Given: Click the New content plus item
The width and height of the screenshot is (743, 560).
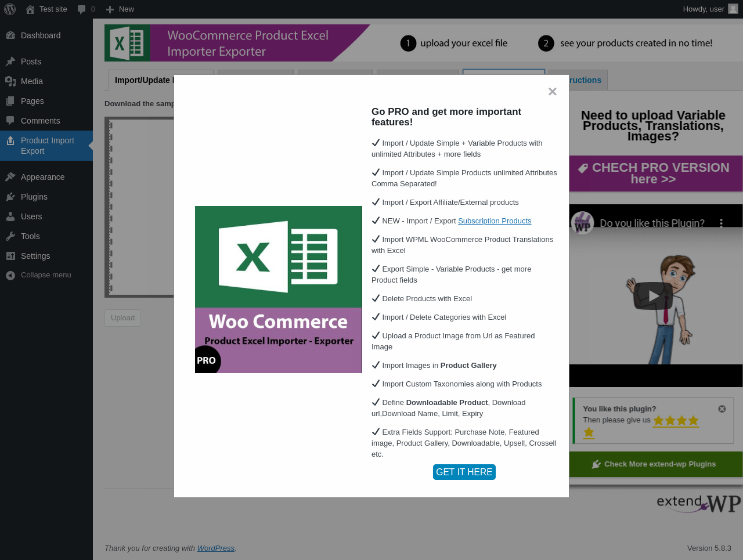Looking at the screenshot, I should [120, 9].
